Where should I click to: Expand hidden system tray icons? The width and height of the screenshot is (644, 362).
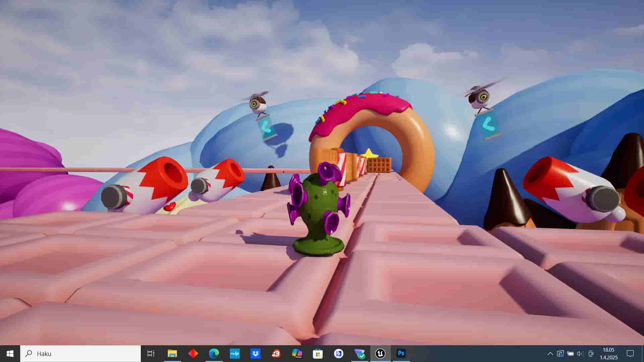pyautogui.click(x=550, y=354)
